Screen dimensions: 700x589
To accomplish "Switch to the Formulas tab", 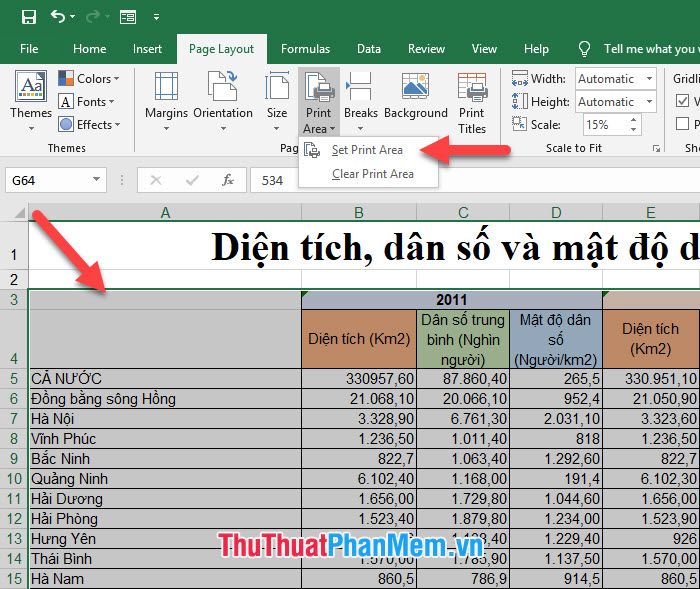I will (305, 49).
